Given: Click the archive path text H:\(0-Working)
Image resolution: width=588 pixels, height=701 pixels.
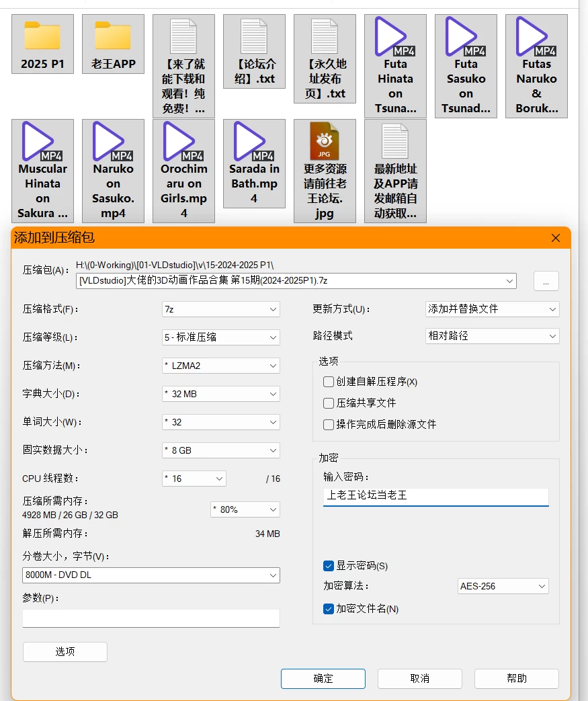Looking at the screenshot, I should [175, 265].
